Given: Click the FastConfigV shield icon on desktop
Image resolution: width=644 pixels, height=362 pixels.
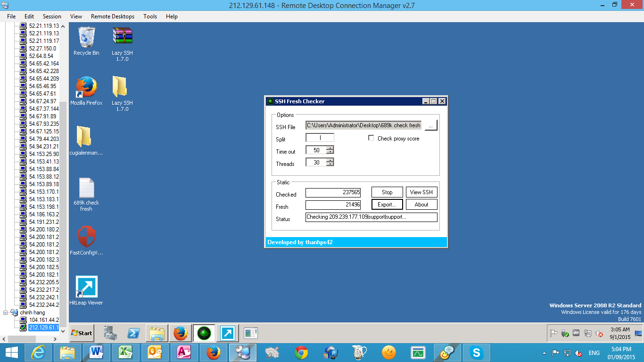Looking at the screenshot, I should coord(86,237).
